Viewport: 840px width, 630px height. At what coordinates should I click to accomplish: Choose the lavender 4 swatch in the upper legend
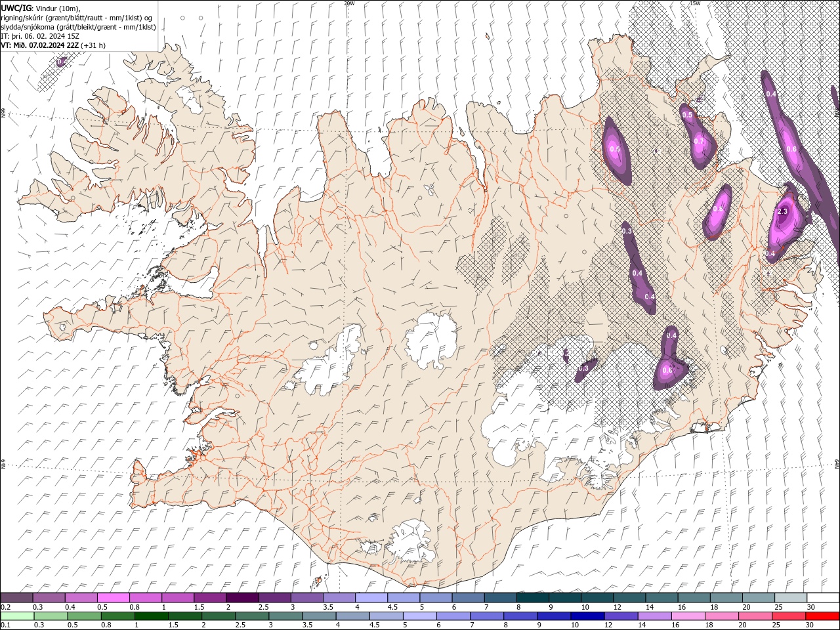tap(371, 598)
